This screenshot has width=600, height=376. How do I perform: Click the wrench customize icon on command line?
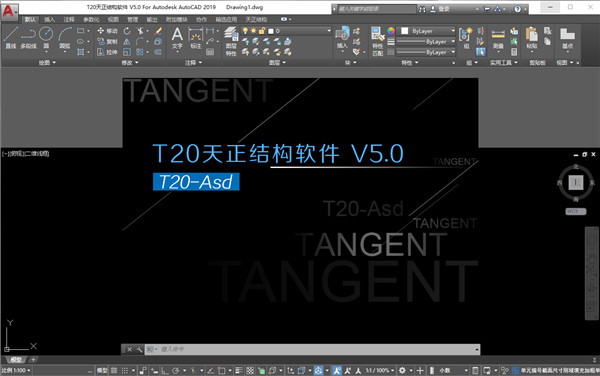click(139, 349)
